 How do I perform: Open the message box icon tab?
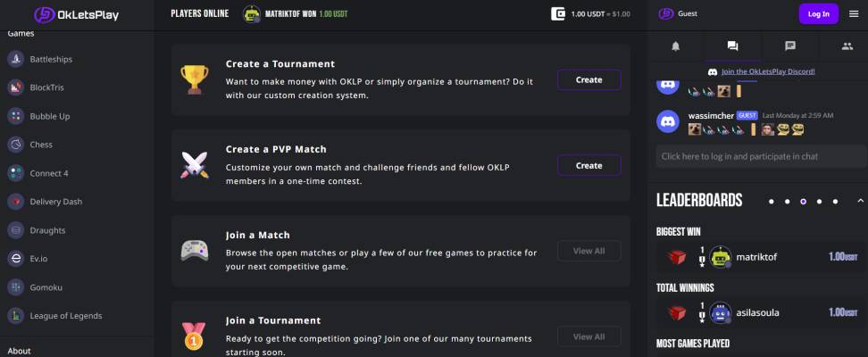pos(790,46)
